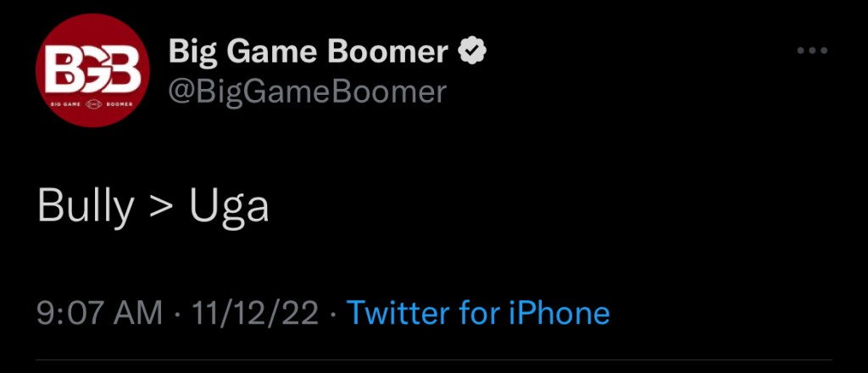The height and width of the screenshot is (373, 868).
Task: Click the dot separator before 'Twitter for iPhone'
Action: click(333, 314)
